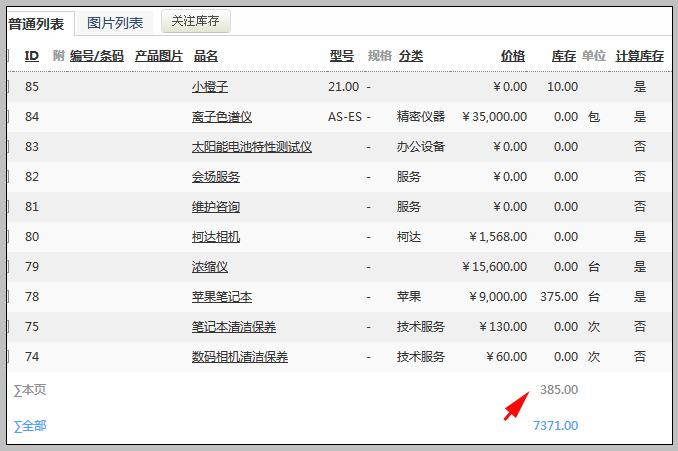Sort by the 价格 column header
This screenshot has width=678, height=451.
coord(513,56)
